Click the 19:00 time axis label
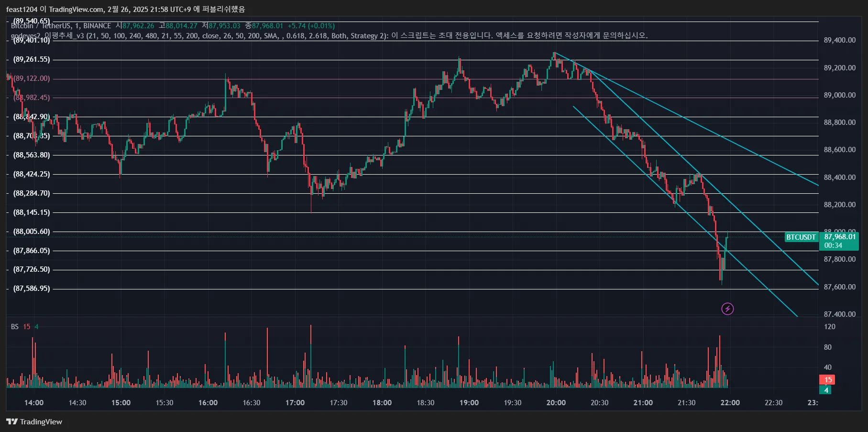The image size is (868, 432). pyautogui.click(x=469, y=403)
